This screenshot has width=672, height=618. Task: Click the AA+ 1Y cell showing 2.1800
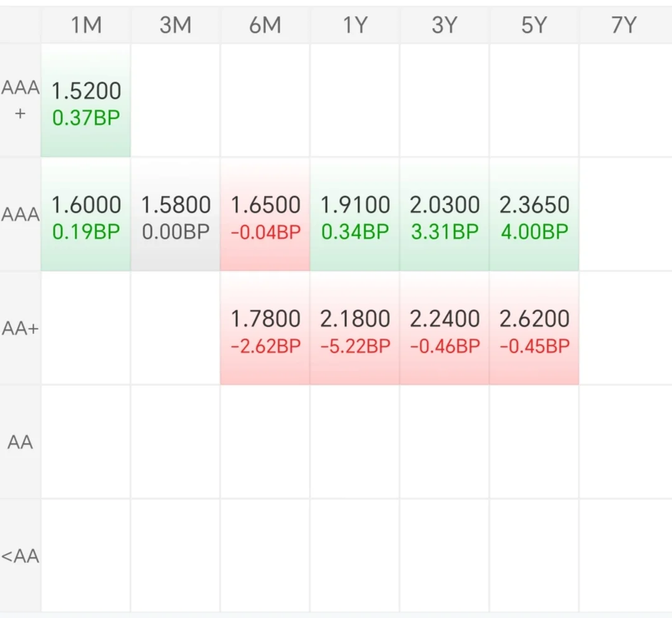pyautogui.click(x=354, y=329)
